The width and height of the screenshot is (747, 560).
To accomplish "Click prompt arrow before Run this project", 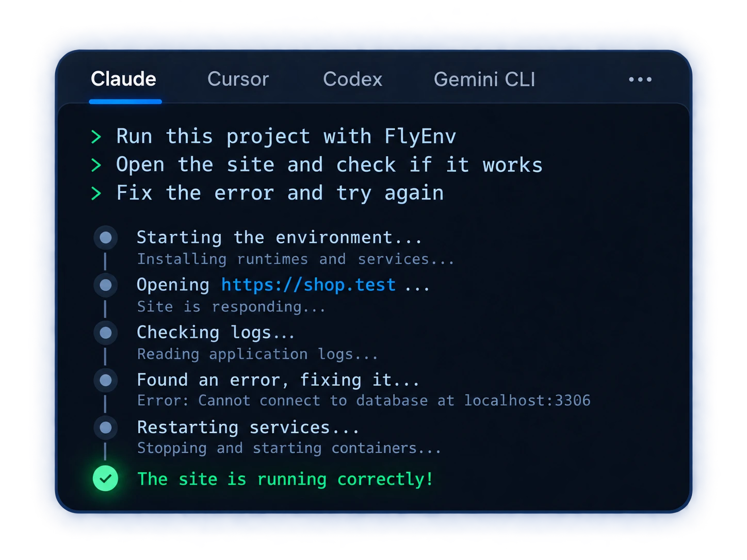I will 96,137.
